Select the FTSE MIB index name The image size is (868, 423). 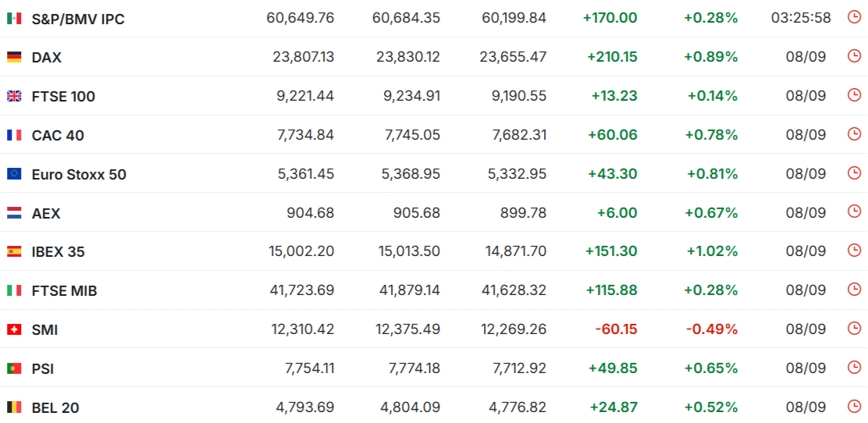(64, 291)
